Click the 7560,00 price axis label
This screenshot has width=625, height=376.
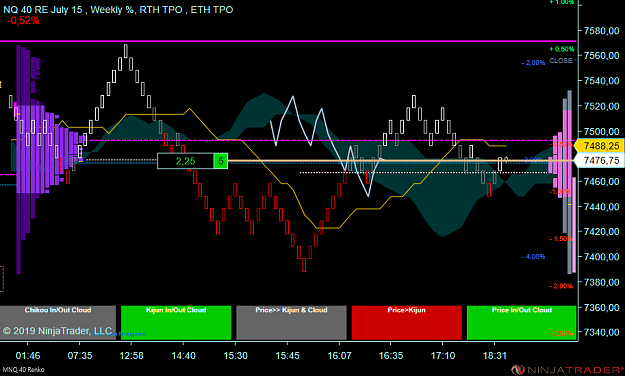tap(601, 56)
